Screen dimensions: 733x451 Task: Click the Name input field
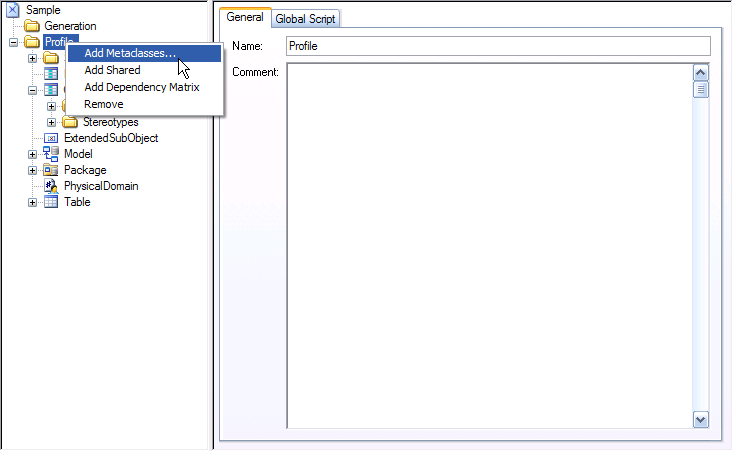[x=497, y=46]
